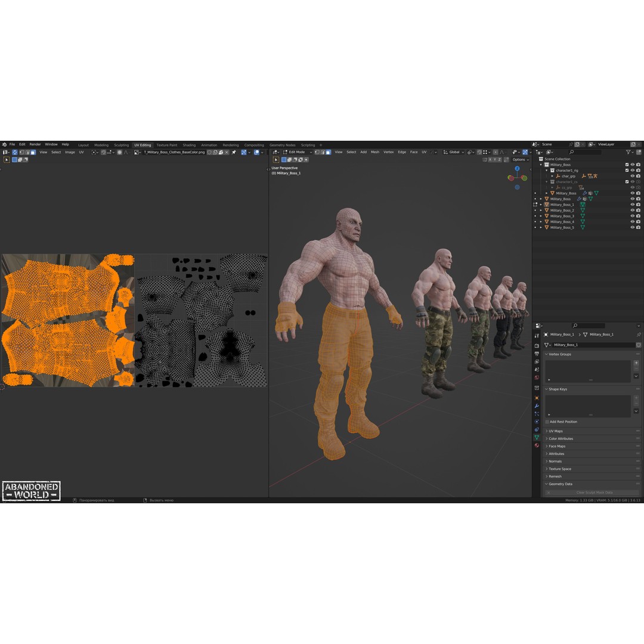644x644 pixels.
Task: Click the unlink image X icon beside the texture name
Action: tap(227, 152)
